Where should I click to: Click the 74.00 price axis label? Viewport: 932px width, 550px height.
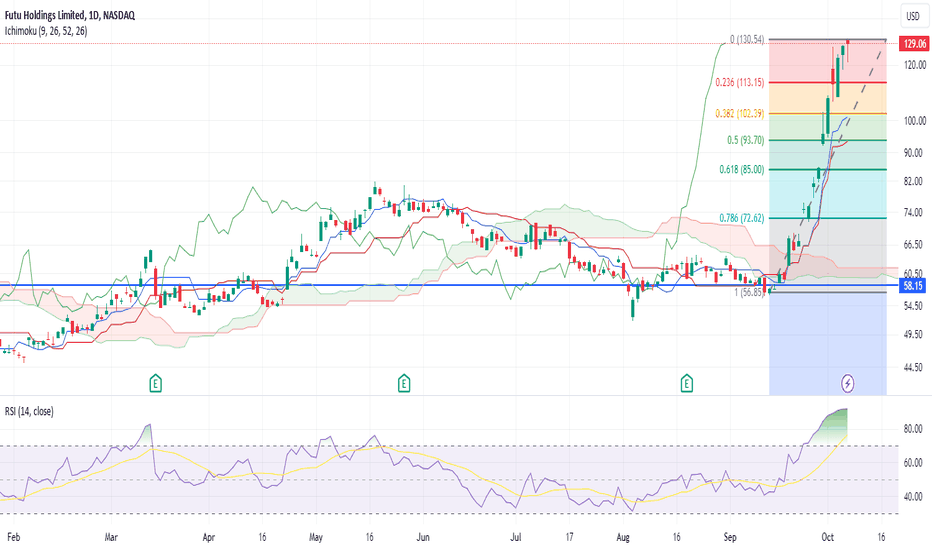point(913,212)
